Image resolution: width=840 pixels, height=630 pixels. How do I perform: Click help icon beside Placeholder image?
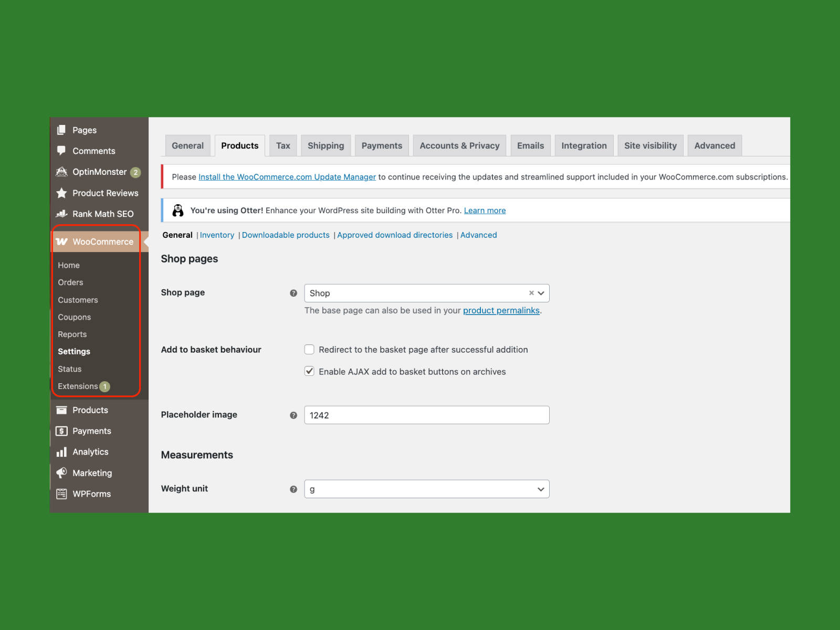click(293, 415)
